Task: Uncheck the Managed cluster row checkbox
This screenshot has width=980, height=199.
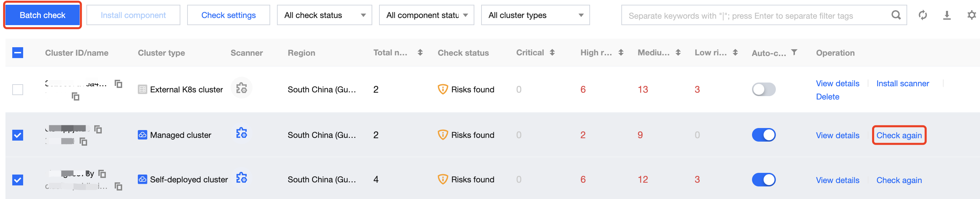Action: click(18, 135)
